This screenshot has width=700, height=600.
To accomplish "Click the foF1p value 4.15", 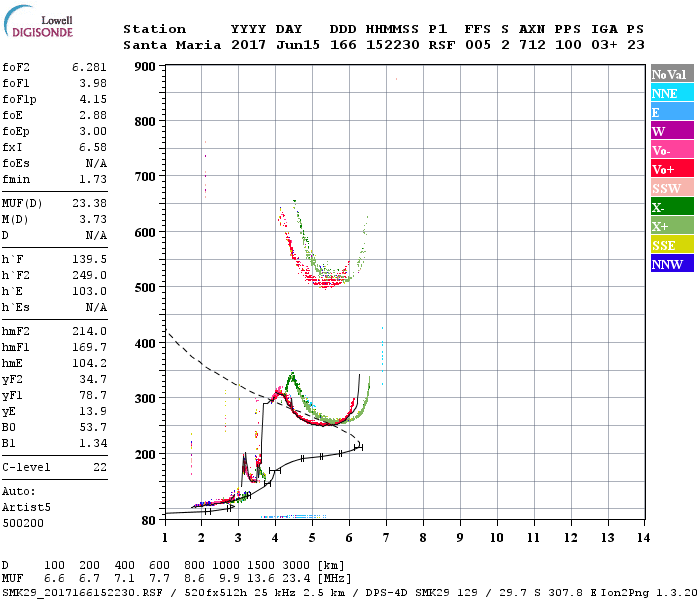I will tap(93, 100).
